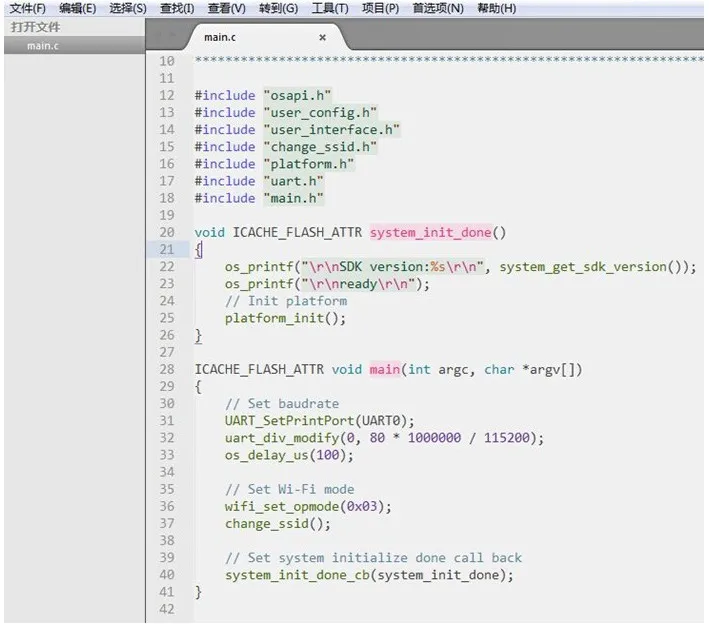Click the "platform.h" include string
Viewport: 709px width, 630px height.
[309, 164]
